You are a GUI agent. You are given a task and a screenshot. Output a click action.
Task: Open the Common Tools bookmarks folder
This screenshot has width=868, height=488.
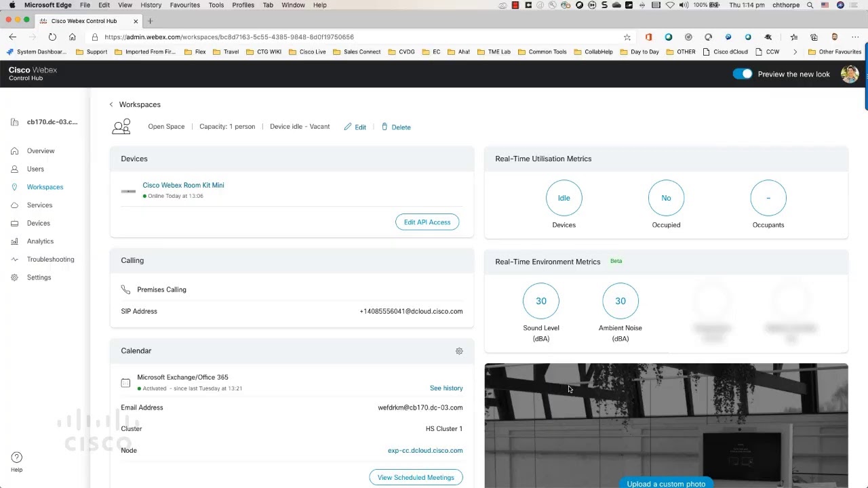tap(542, 52)
